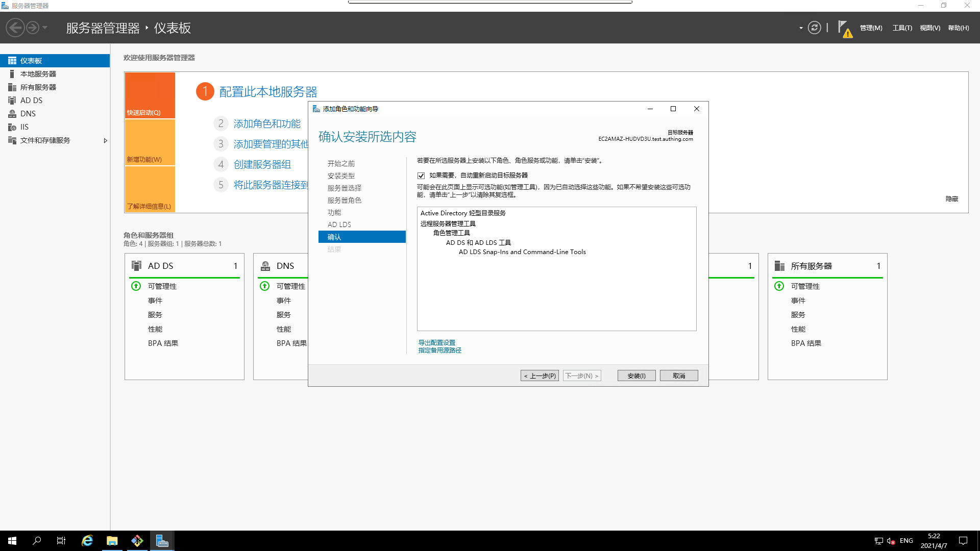Click AD DS tile manageability status icon
This screenshot has height=551, width=980.
click(x=136, y=286)
